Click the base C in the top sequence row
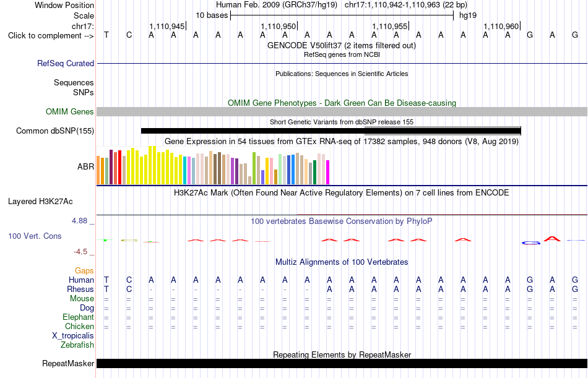 (129, 35)
